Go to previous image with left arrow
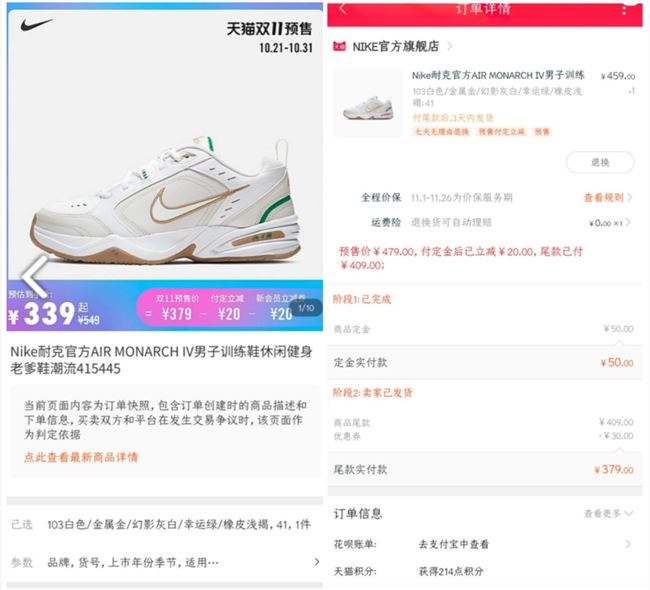 (x=35, y=277)
